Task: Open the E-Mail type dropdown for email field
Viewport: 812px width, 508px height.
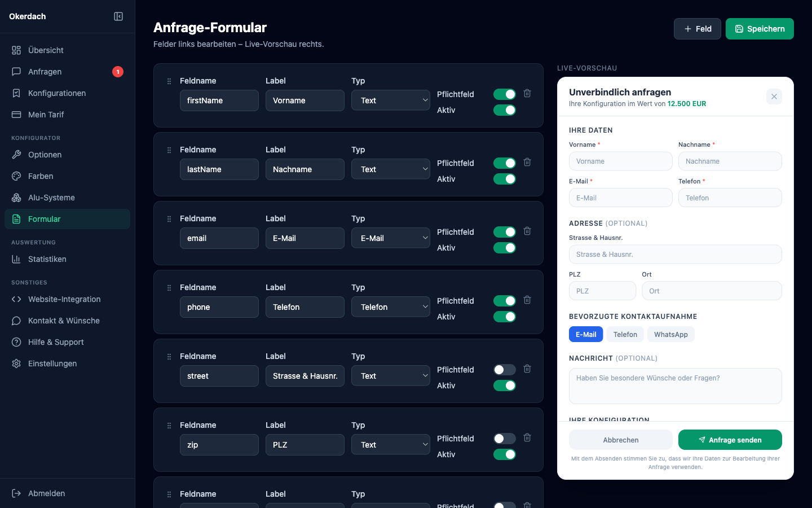Action: point(391,238)
